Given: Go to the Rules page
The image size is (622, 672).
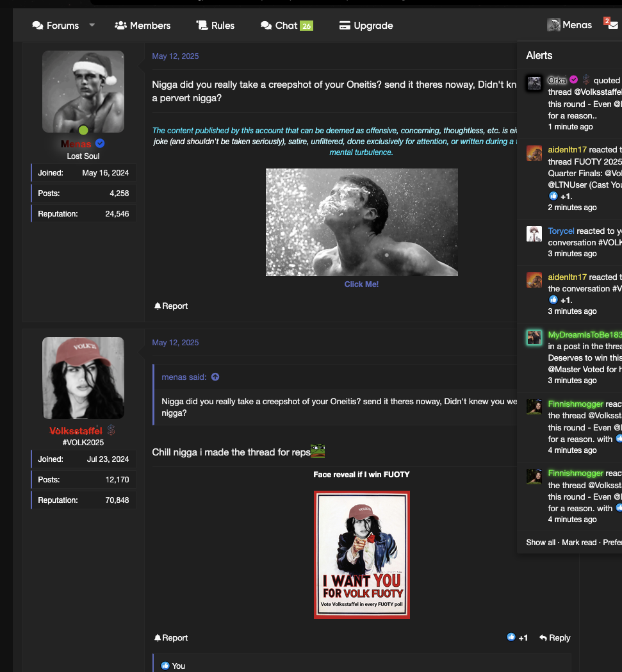Looking at the screenshot, I should pyautogui.click(x=215, y=26).
